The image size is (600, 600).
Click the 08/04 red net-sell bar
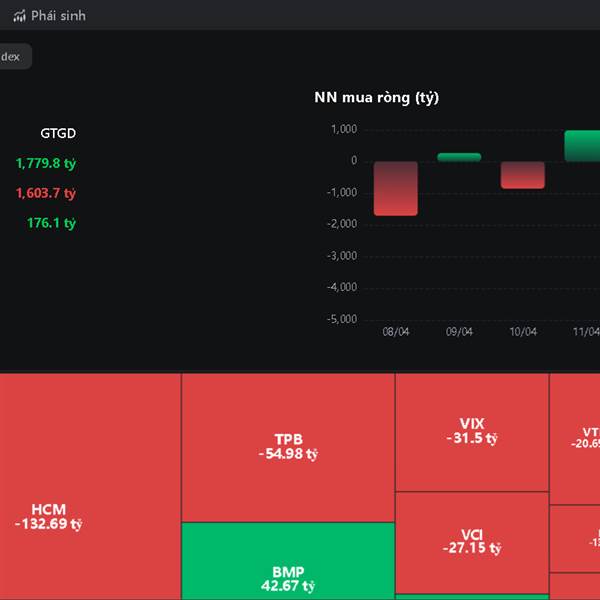[396, 189]
